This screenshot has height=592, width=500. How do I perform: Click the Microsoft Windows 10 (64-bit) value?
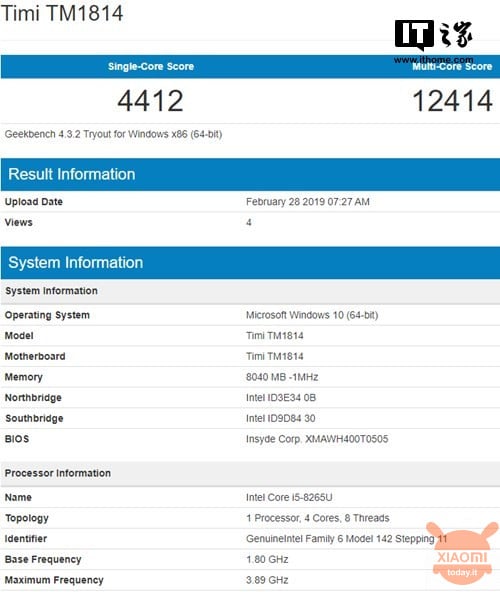coord(312,315)
